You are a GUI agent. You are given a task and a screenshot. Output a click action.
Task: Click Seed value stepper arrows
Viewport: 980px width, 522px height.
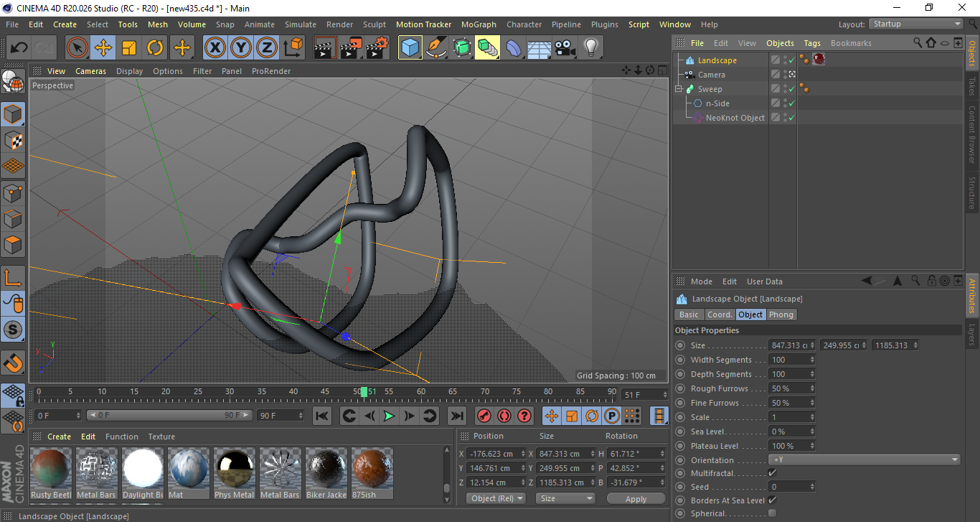point(812,487)
